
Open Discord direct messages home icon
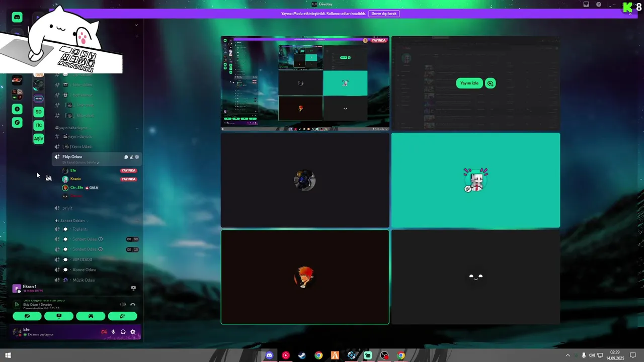(x=17, y=17)
